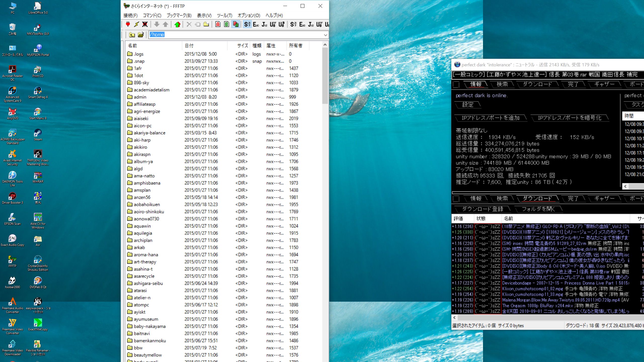Select host EUC kanji code (first EUC icon)
The width and height of the screenshot is (644, 362).
(256, 24)
